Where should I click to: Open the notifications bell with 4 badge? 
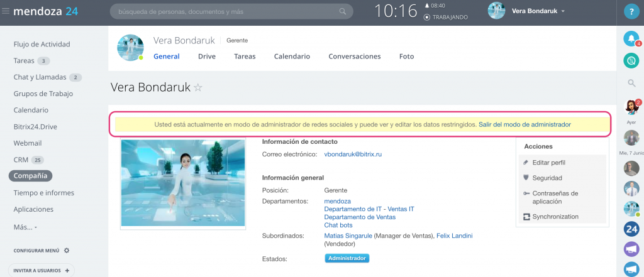631,38
